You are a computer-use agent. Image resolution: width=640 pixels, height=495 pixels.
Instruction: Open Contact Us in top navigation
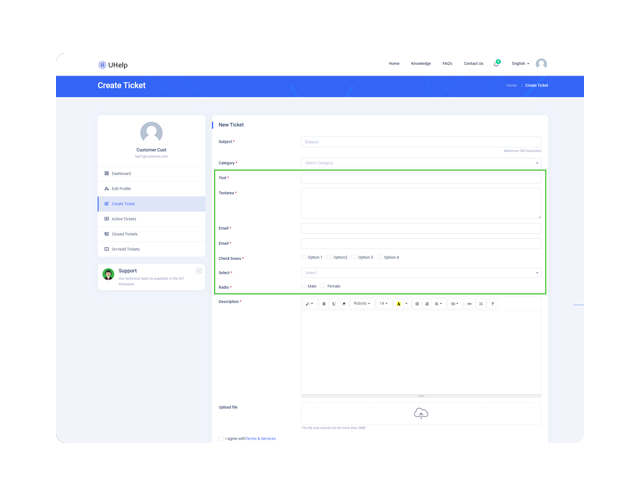coord(473,64)
